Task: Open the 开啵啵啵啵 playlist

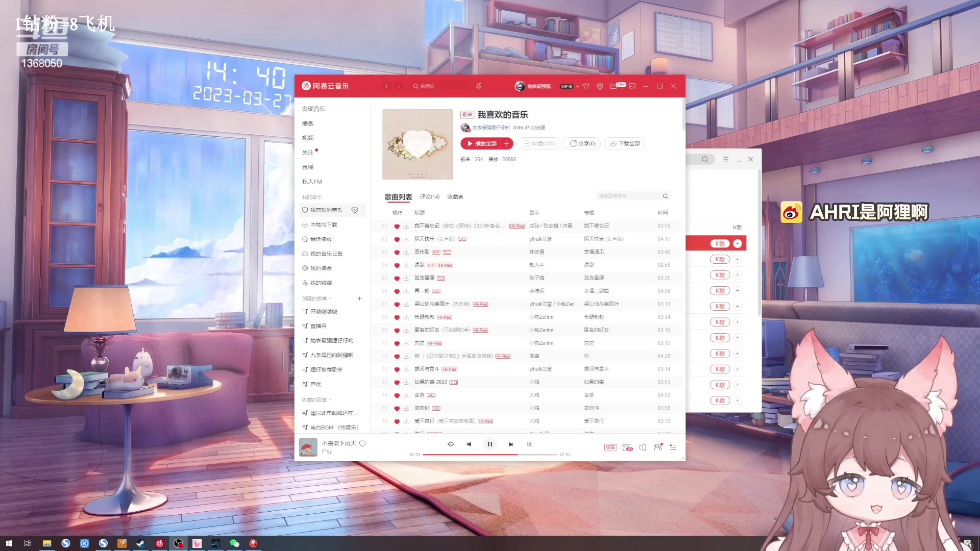Action: tap(324, 312)
